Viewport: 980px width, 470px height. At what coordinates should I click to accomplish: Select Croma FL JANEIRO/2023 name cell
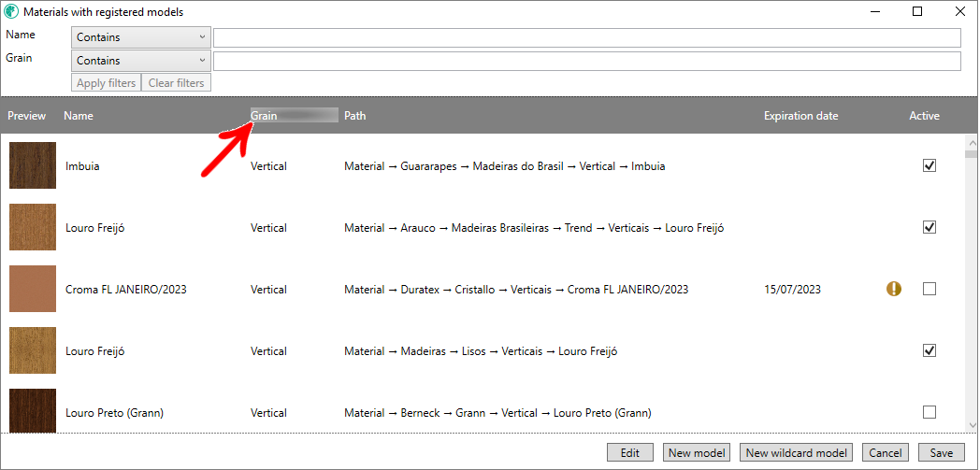point(125,290)
